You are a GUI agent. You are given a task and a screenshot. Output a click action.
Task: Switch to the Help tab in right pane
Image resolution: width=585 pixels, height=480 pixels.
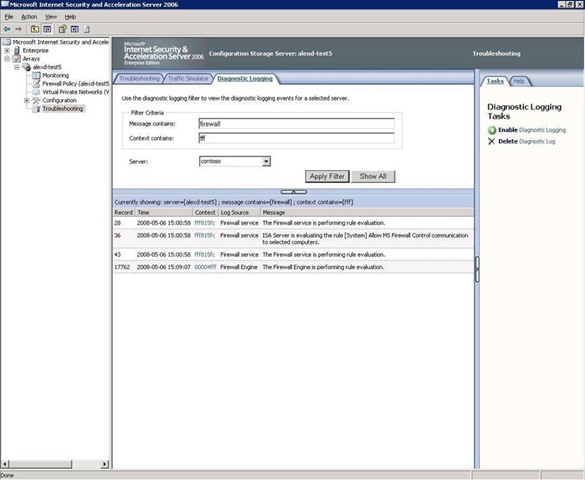point(519,81)
